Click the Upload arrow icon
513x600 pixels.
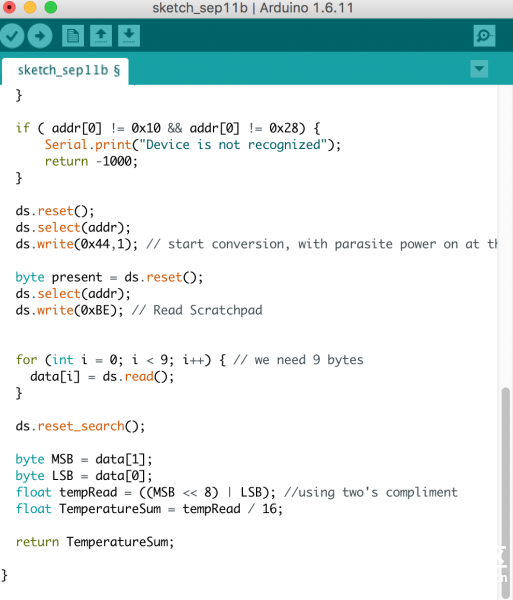point(40,36)
